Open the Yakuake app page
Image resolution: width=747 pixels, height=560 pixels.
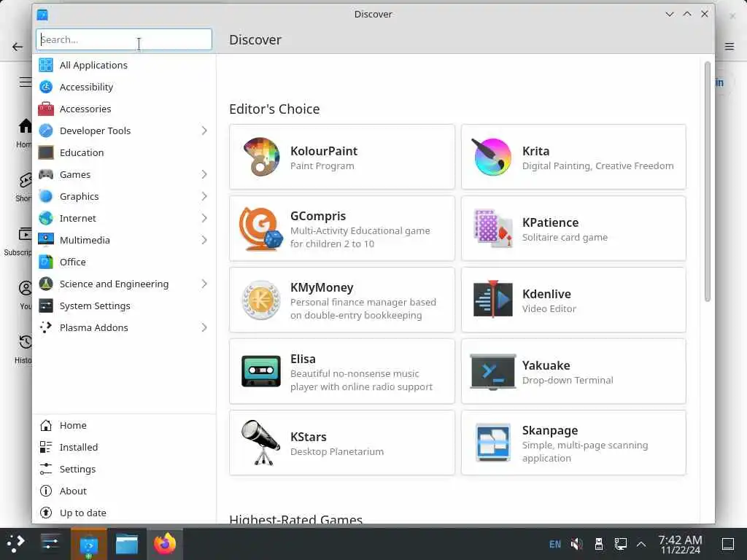coord(573,371)
